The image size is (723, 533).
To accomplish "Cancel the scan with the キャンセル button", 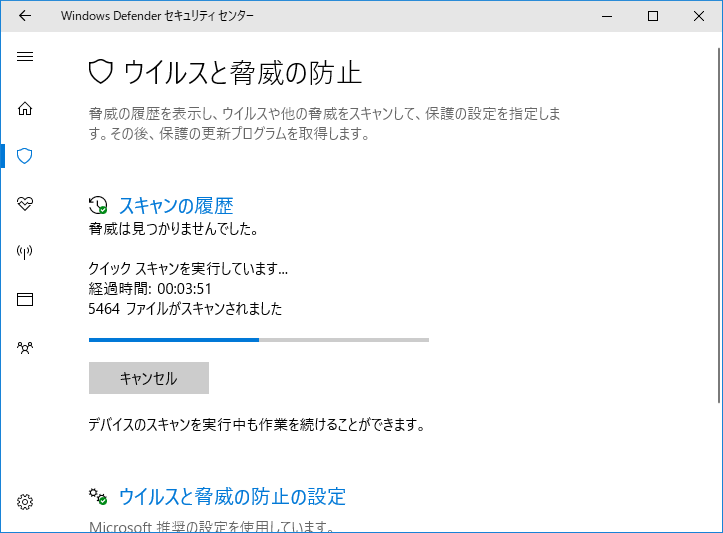I will pos(149,378).
